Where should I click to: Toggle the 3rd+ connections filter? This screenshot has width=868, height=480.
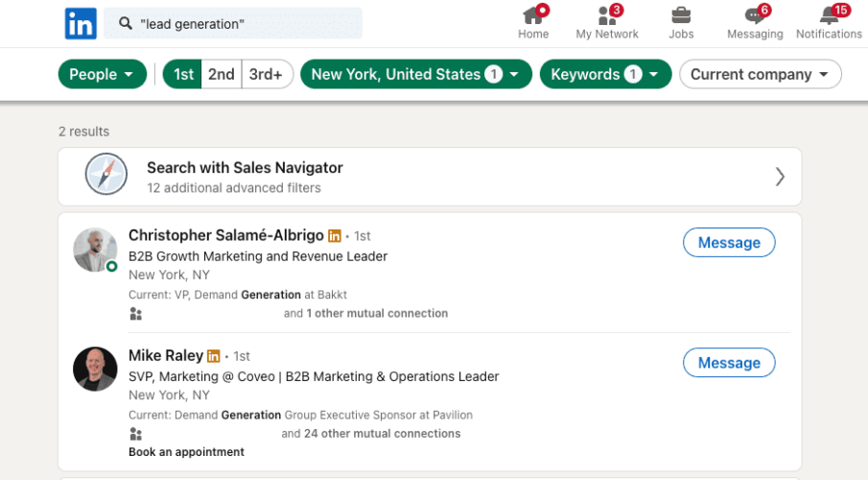tap(267, 74)
